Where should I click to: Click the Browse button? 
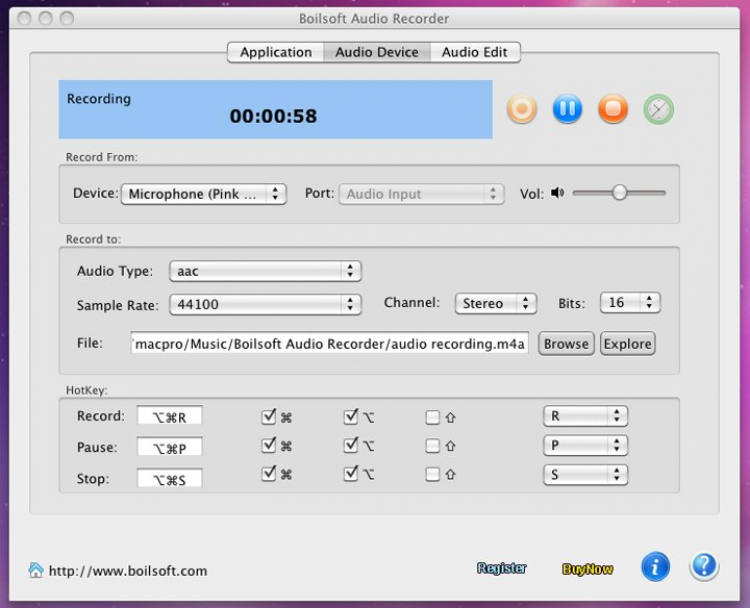tap(566, 344)
